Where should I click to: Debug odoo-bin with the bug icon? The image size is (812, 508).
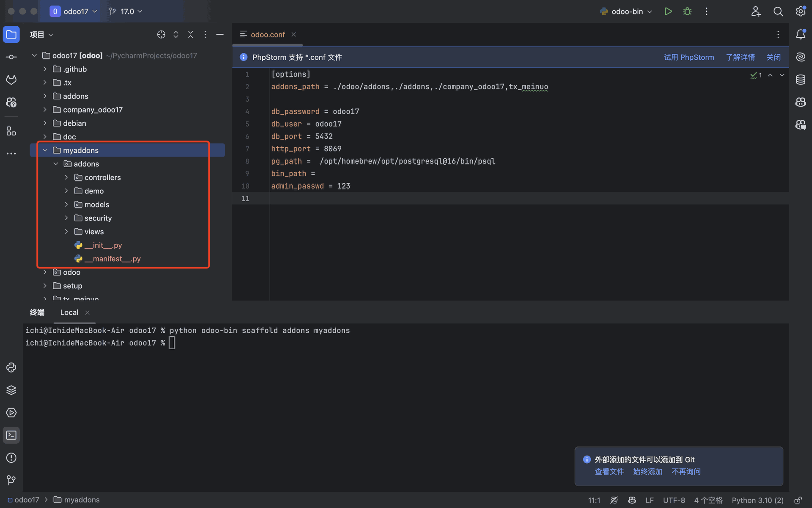click(x=688, y=11)
